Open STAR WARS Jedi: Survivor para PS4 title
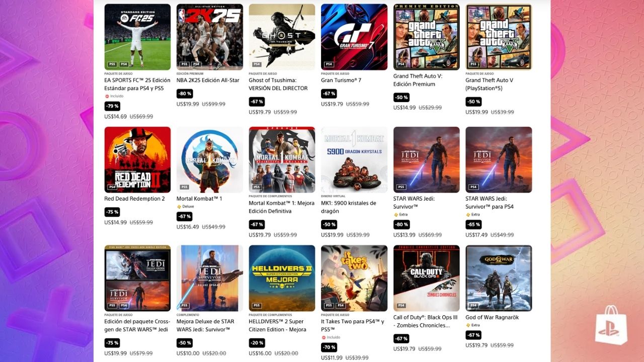The width and height of the screenshot is (644, 362). tap(490, 203)
